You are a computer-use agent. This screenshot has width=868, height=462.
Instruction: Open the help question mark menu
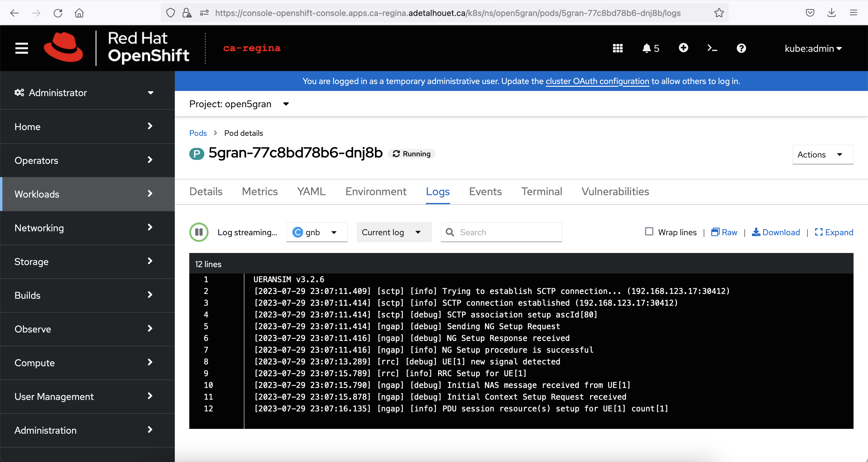741,48
